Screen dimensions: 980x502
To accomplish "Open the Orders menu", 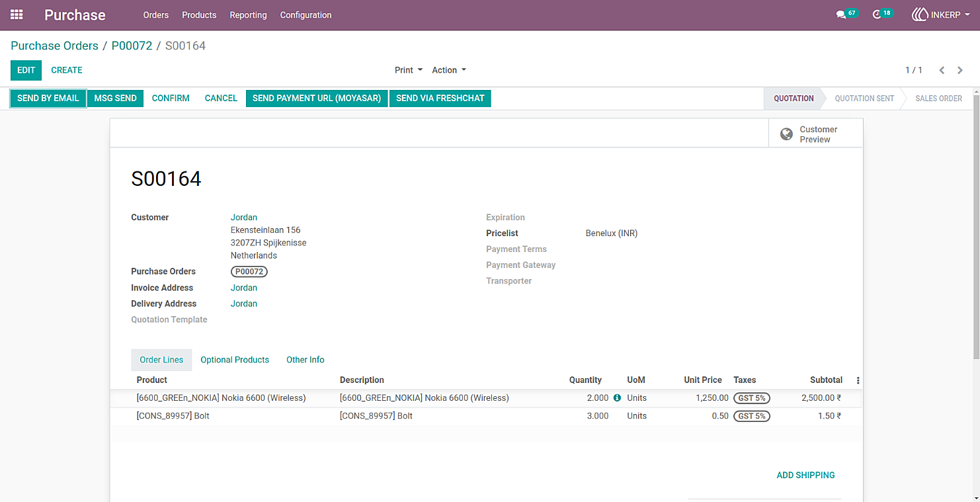I will coord(156,15).
